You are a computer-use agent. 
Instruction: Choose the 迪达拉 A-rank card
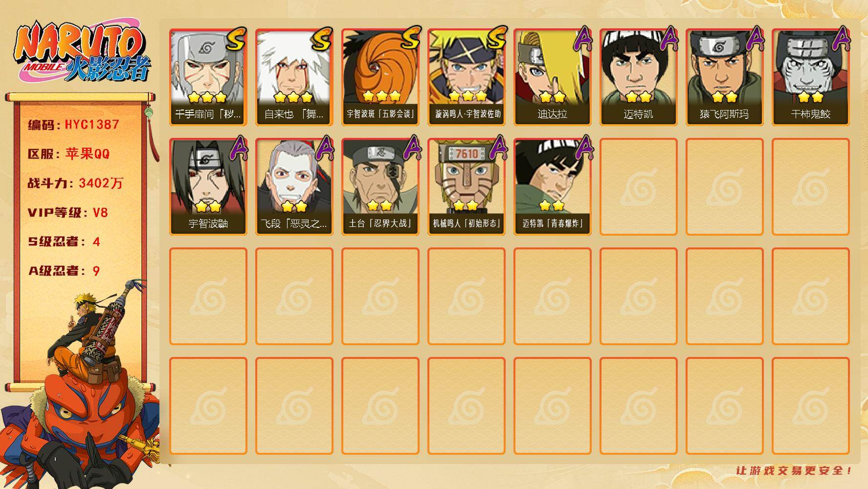tap(553, 77)
